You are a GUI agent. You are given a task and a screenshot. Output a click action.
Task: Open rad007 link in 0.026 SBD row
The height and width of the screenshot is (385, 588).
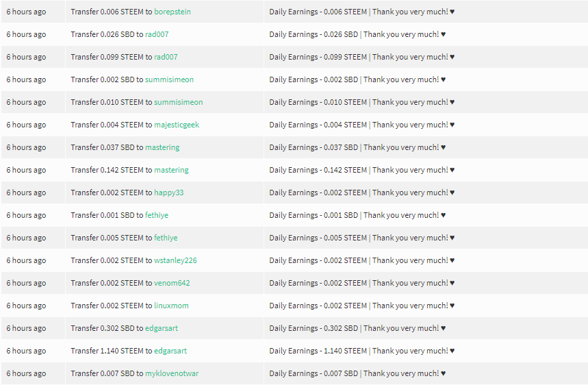click(157, 34)
